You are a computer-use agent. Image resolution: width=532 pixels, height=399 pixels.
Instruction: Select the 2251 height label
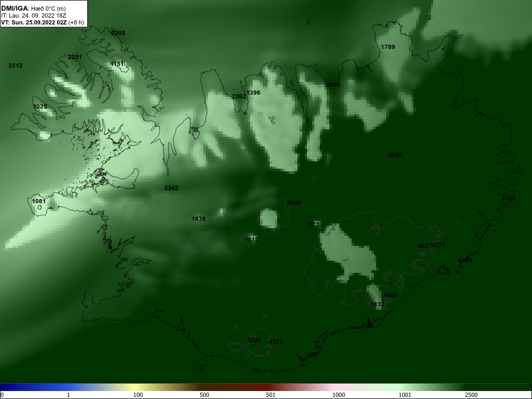(x=75, y=57)
